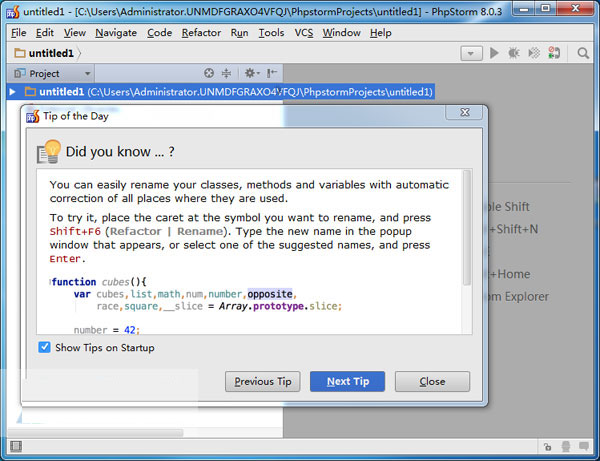Open the Help menu

point(381,33)
